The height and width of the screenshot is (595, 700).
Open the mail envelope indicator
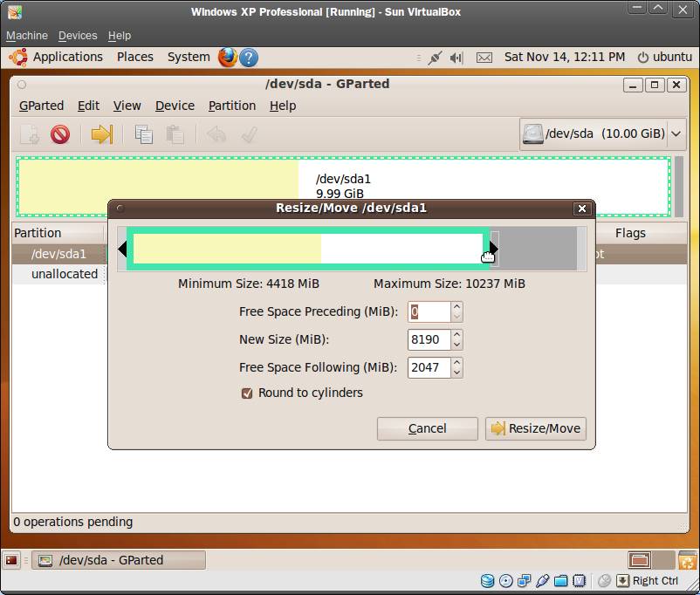[x=484, y=58]
